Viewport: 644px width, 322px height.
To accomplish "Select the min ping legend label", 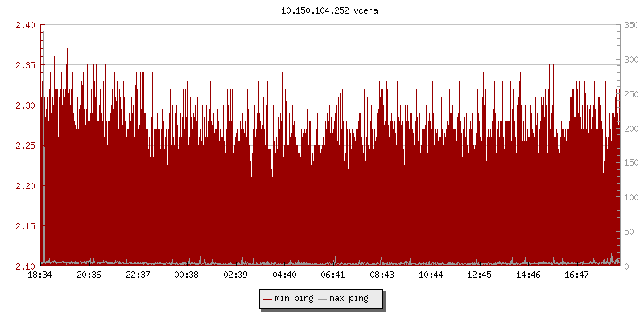I will 293,299.
